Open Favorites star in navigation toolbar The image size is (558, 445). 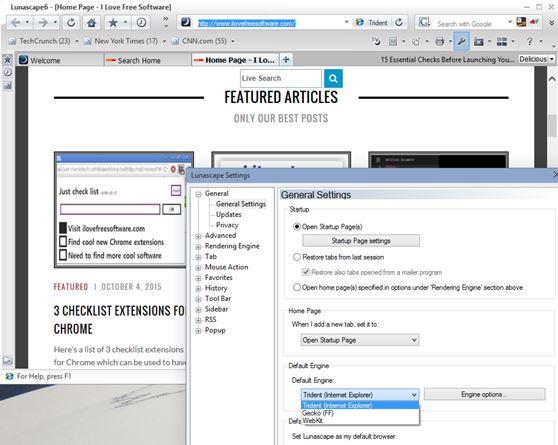113,23
